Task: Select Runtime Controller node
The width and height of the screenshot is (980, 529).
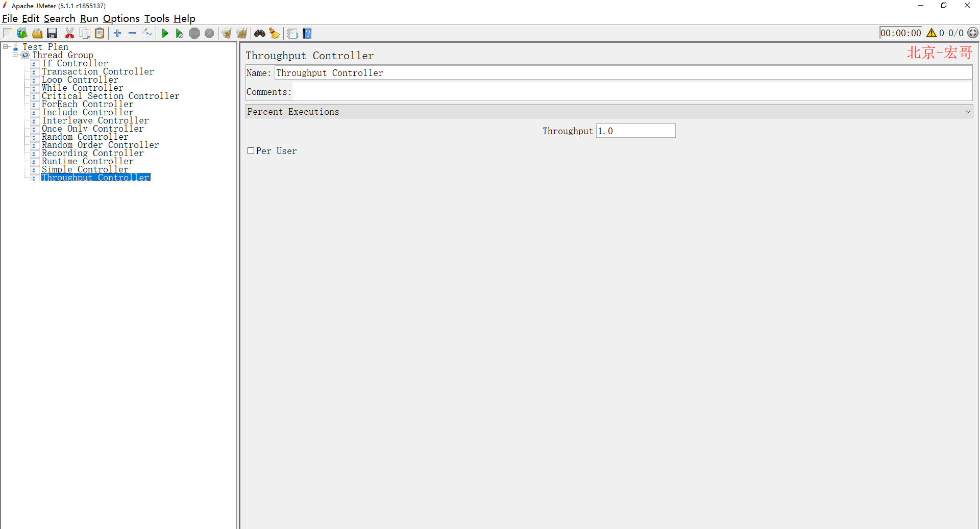Action: point(87,161)
